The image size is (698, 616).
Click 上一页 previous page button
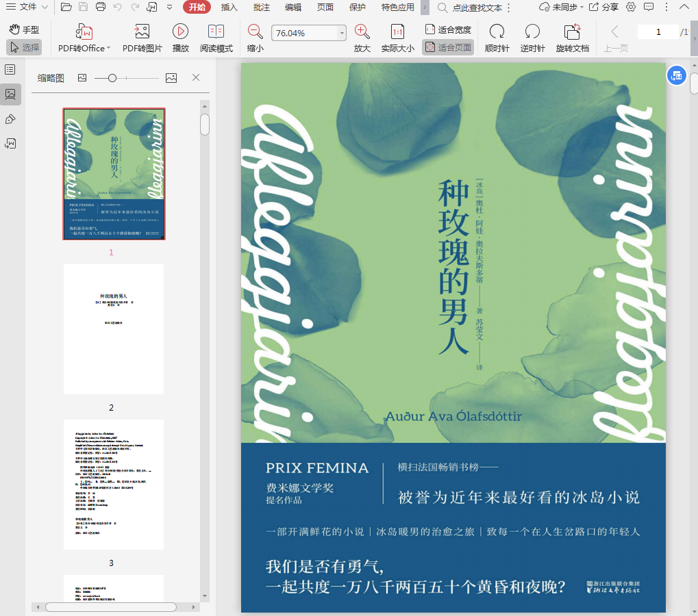tap(616, 38)
